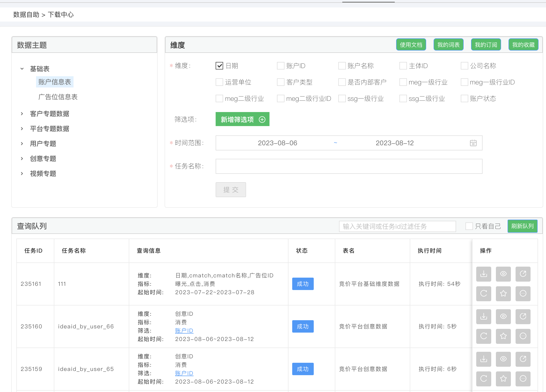Download results for ideaid_by_user_66
546x392 pixels.
click(483, 316)
